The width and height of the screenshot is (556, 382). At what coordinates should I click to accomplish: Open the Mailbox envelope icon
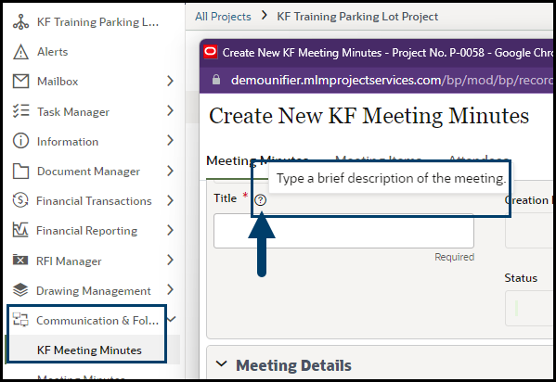[x=21, y=81]
